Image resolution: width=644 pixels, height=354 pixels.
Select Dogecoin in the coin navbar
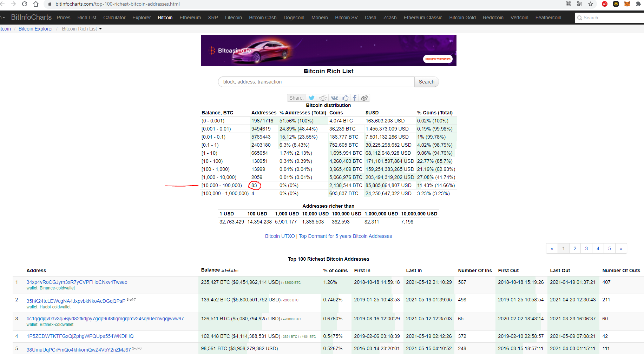[x=294, y=18]
